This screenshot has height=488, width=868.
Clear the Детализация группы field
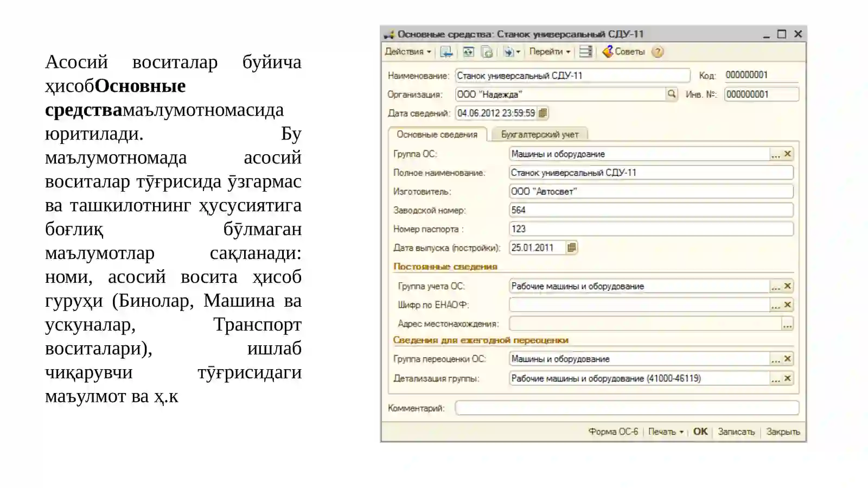tap(788, 378)
